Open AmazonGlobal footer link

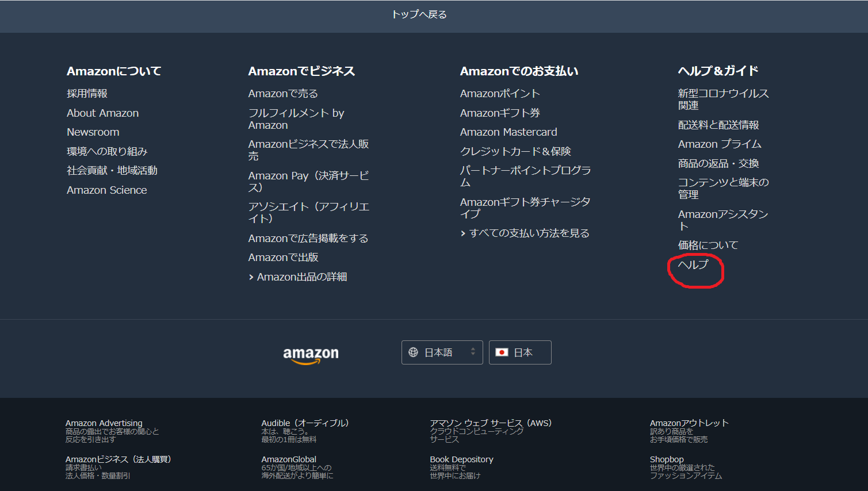tap(289, 459)
